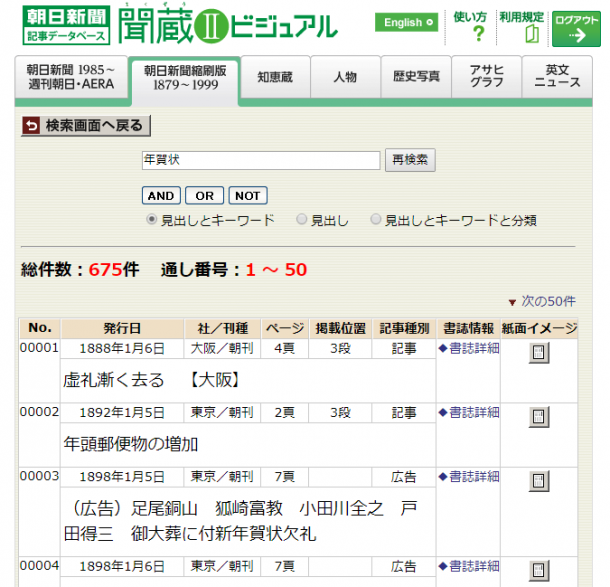Click the 発行日 column header
Image resolution: width=610 pixels, height=587 pixels.
(x=122, y=328)
